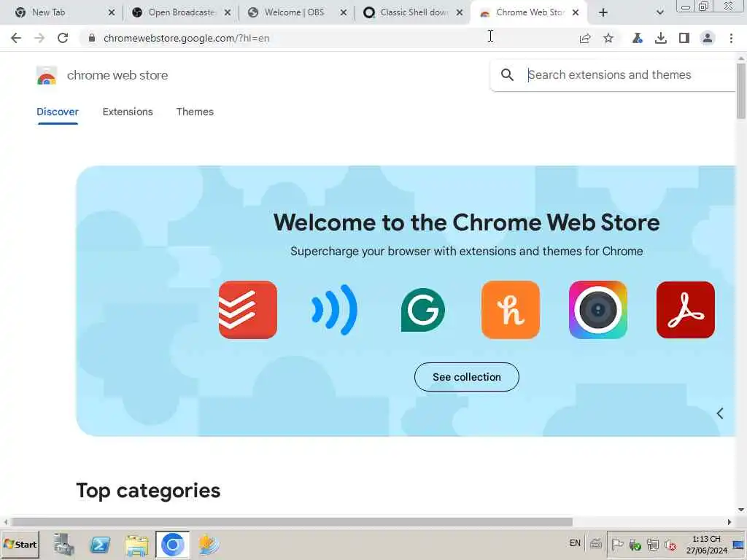747x560 pixels.
Task: Launch PowerShell from the taskbar
Action: (100, 544)
